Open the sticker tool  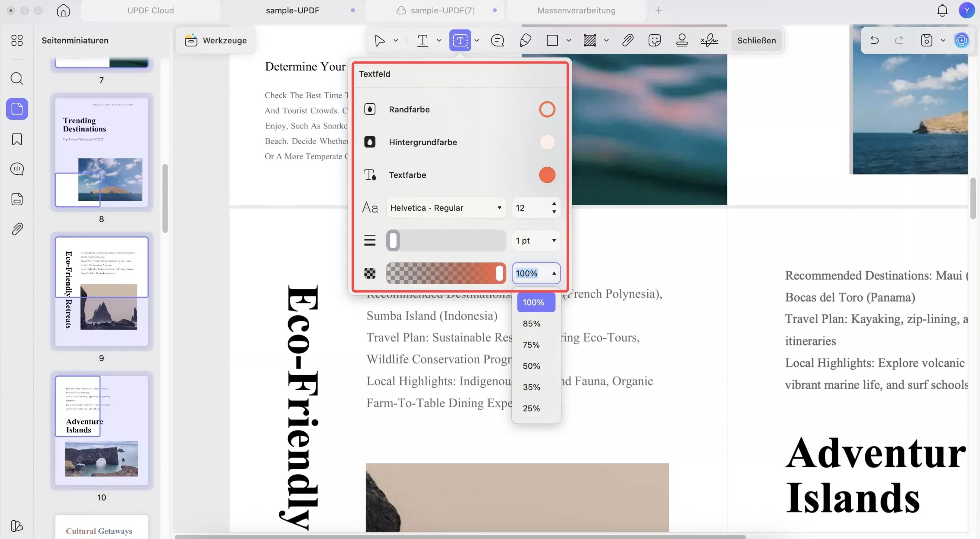(655, 40)
